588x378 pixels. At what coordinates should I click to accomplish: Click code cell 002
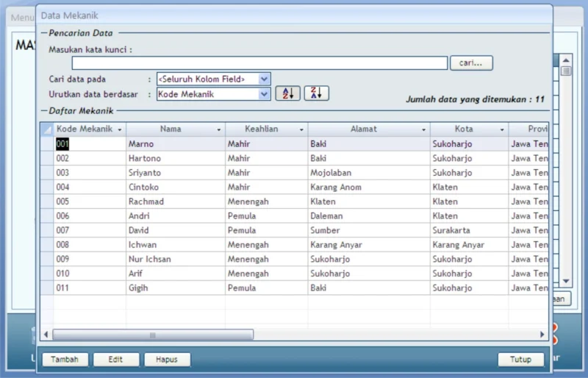pyautogui.click(x=90, y=158)
